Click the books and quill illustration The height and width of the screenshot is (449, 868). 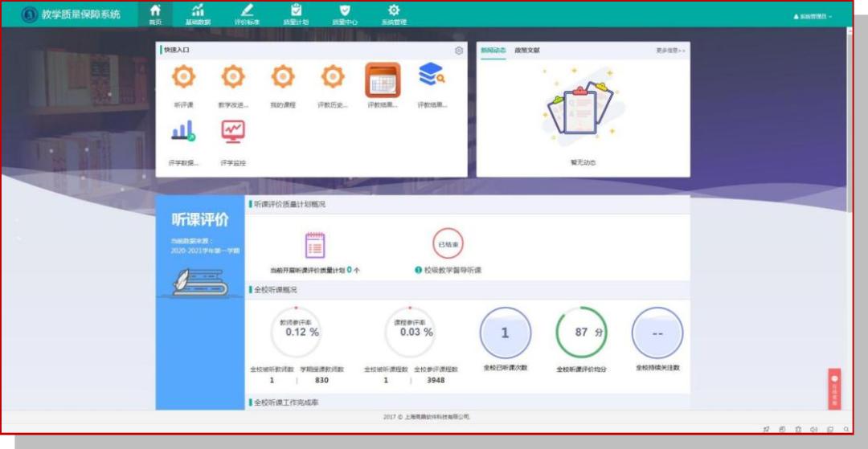[x=201, y=282]
